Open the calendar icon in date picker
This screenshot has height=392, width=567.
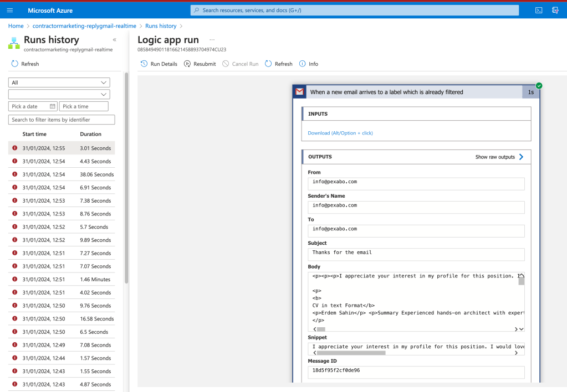53,106
